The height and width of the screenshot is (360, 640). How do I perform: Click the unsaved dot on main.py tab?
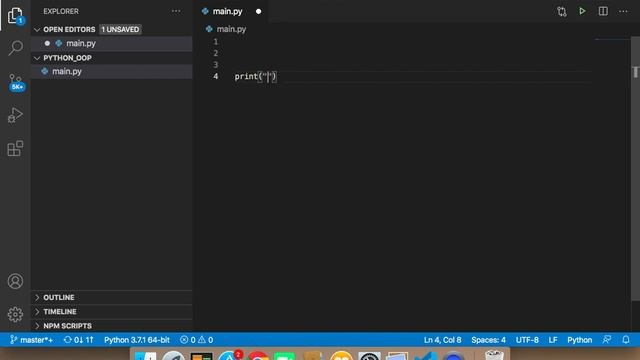click(x=258, y=11)
